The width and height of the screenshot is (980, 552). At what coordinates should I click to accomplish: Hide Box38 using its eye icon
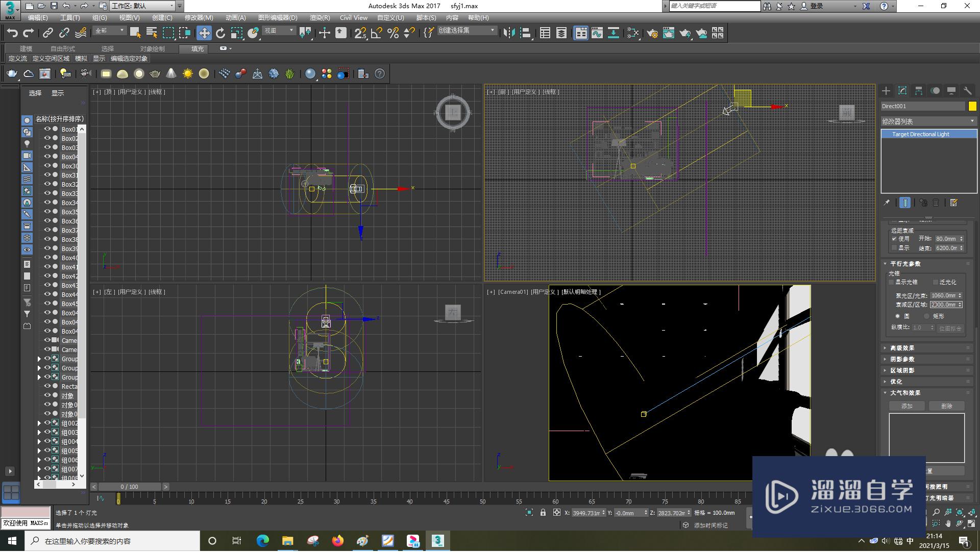[x=47, y=239]
